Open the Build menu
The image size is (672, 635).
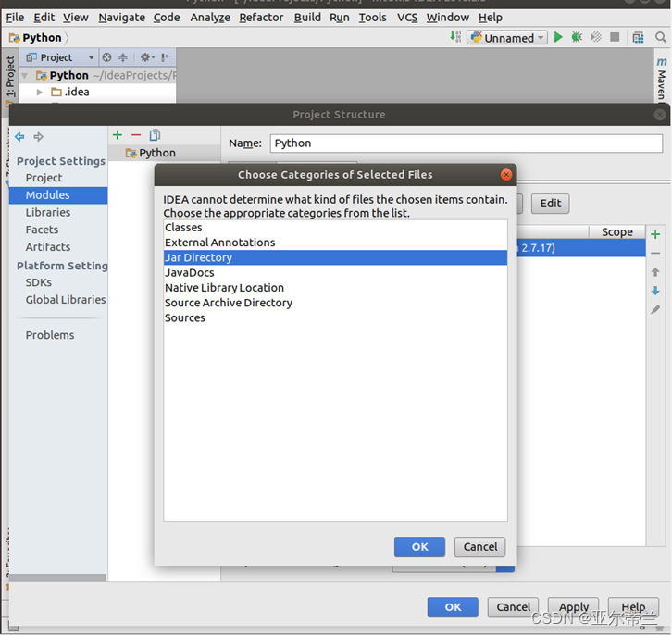tap(307, 18)
